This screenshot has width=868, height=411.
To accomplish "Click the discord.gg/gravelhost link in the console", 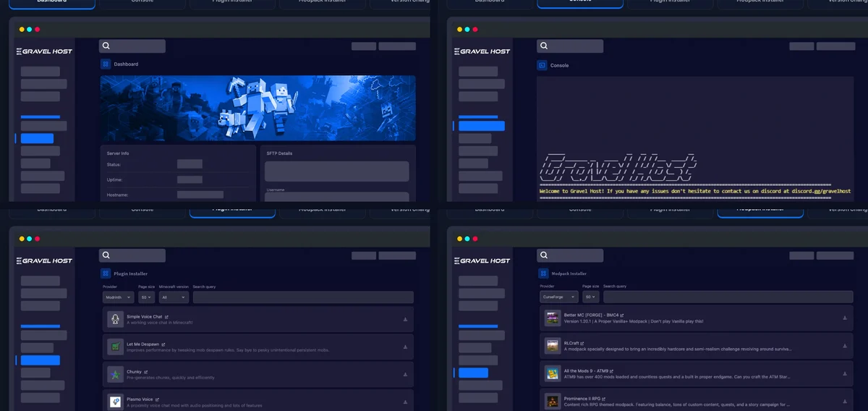I will 821,191.
